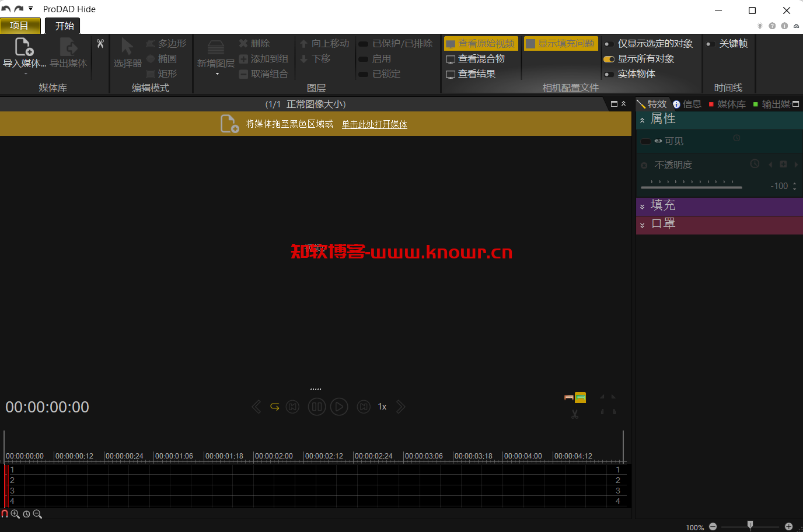Click the 导入媒体 import media icon

coord(24,47)
